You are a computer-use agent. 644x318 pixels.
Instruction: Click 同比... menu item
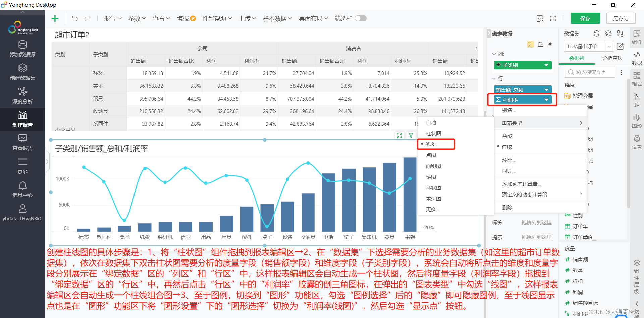click(x=509, y=171)
